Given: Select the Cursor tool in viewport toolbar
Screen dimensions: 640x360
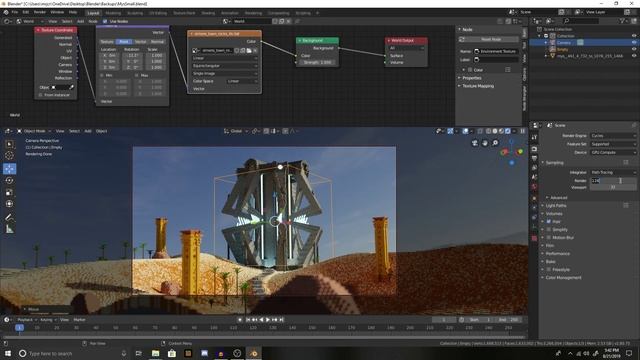Looking at the screenshot, I should pyautogui.click(x=9, y=156).
